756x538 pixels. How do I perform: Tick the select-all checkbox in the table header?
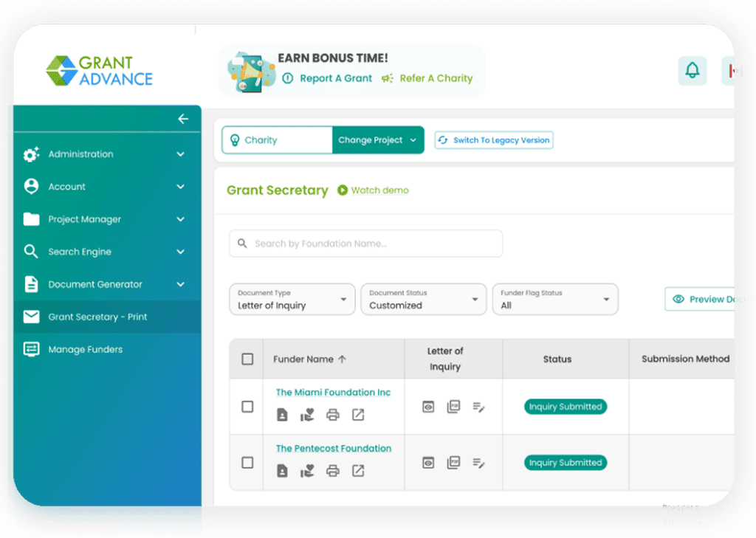coord(247,359)
